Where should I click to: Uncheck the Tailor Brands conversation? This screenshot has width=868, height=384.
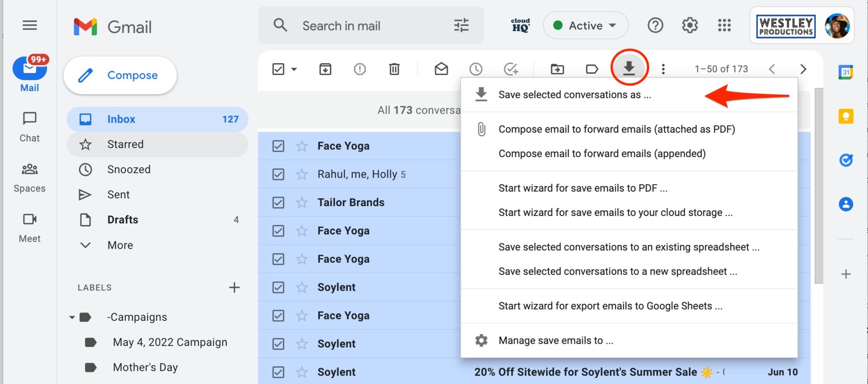pyautogui.click(x=278, y=202)
